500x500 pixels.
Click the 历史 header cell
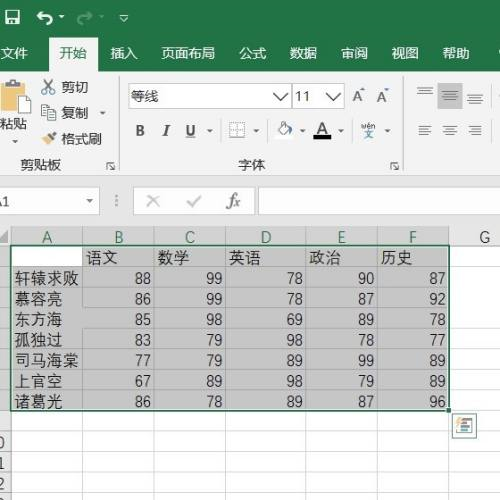click(x=413, y=257)
